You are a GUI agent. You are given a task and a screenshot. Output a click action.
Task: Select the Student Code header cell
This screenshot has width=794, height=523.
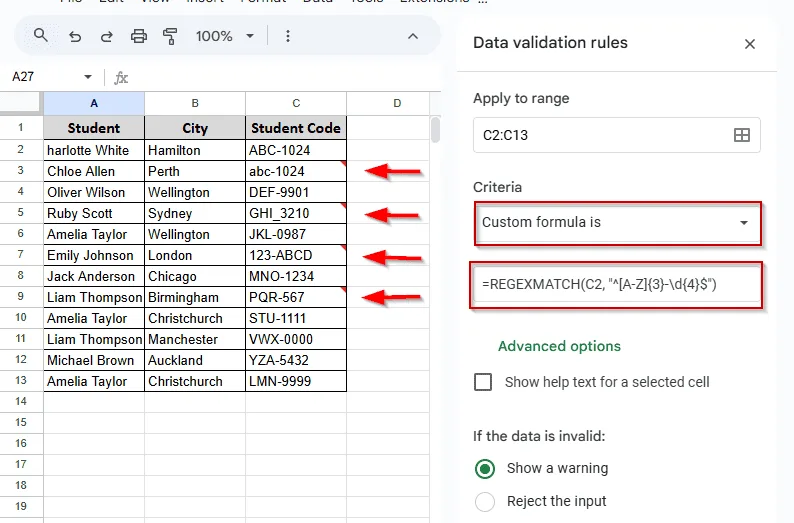point(296,128)
